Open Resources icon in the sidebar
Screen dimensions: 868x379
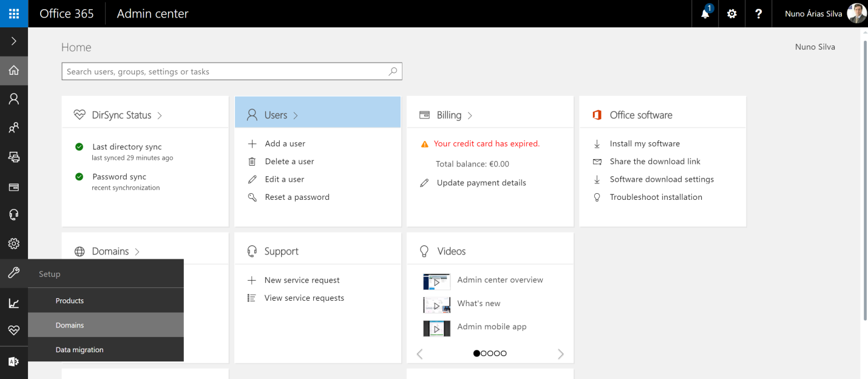[14, 157]
